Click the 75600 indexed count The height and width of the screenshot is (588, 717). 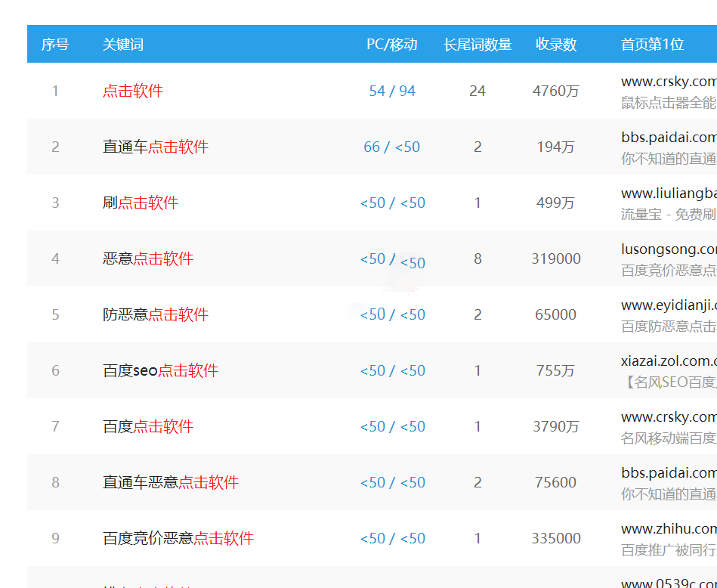click(556, 482)
